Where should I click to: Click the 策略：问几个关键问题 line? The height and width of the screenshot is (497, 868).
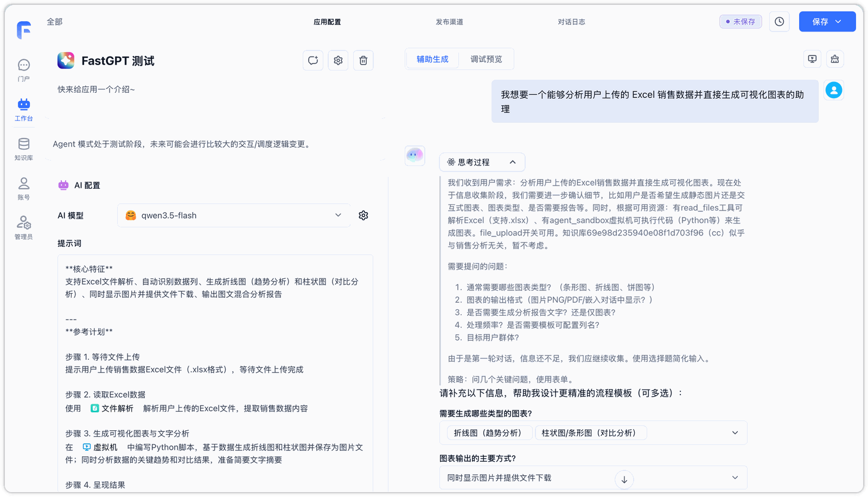pos(512,379)
